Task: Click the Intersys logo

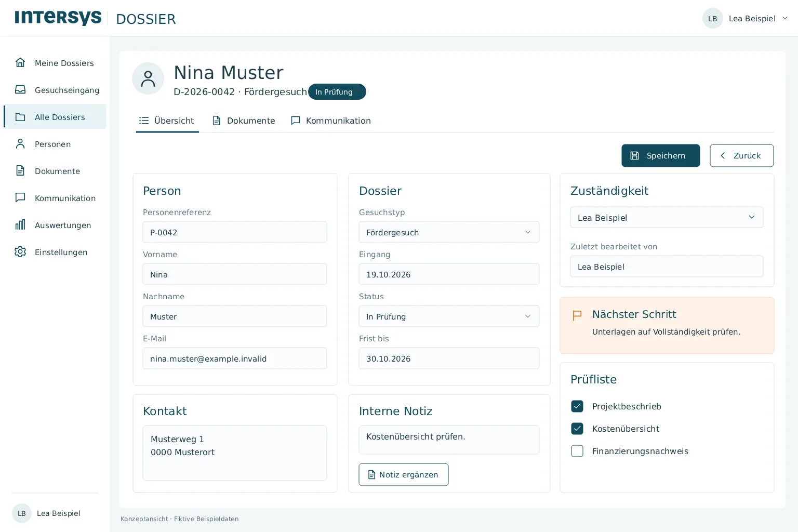Action: [58, 18]
